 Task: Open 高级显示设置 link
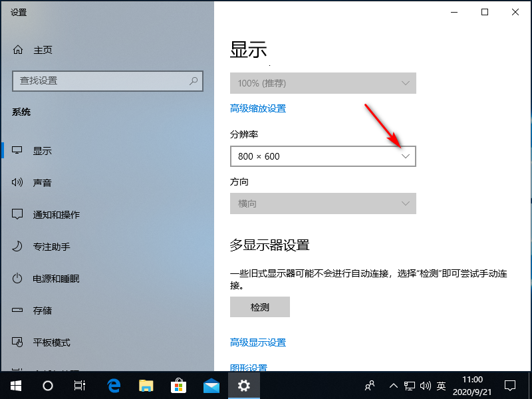coord(257,342)
